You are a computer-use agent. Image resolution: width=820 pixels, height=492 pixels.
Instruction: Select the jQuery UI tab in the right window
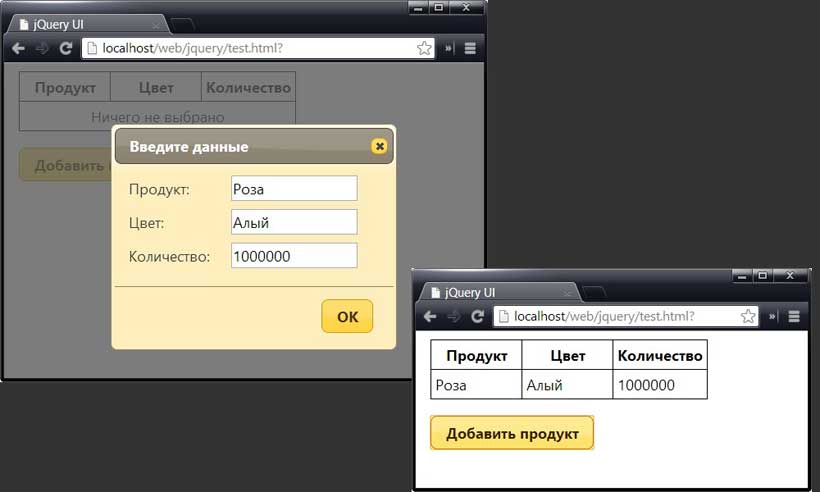(499, 293)
